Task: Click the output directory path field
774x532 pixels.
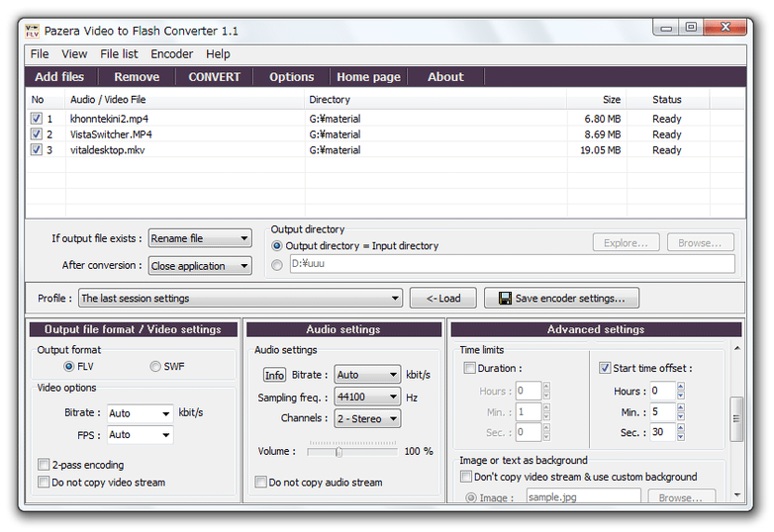Action: (x=513, y=264)
